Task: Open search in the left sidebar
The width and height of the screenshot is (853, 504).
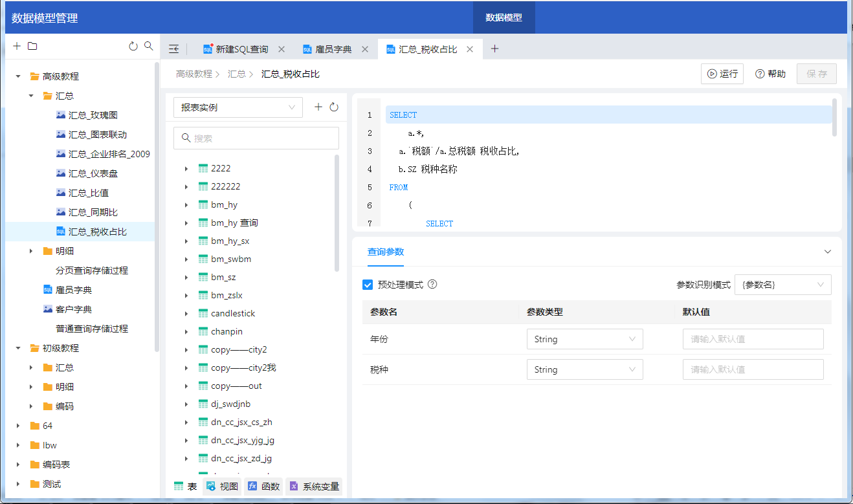Action: 149,47
